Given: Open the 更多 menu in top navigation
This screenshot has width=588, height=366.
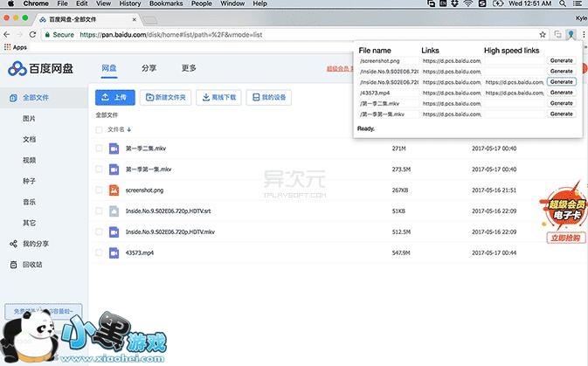Looking at the screenshot, I should (x=189, y=67).
